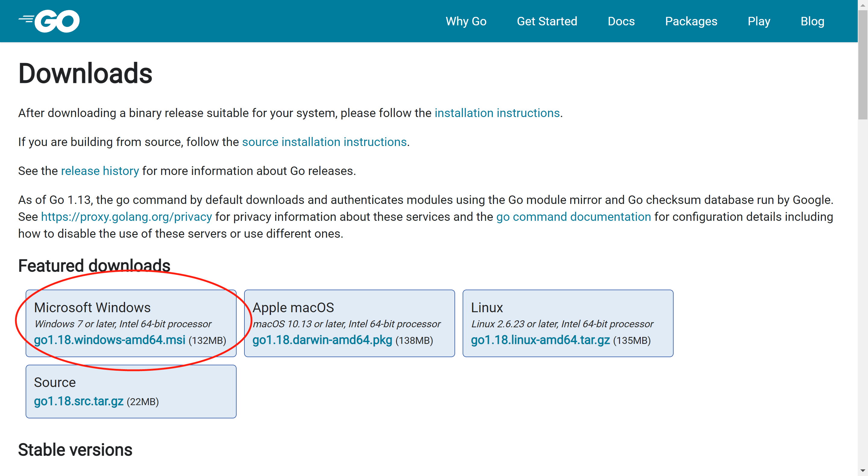Open the Why Go menu item
This screenshot has width=868, height=476.
click(466, 21)
